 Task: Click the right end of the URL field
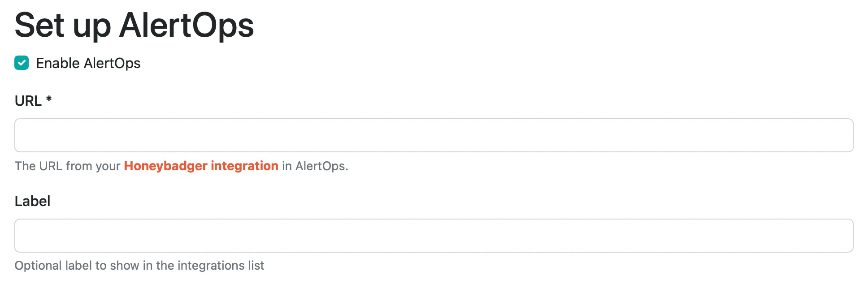pos(834,135)
